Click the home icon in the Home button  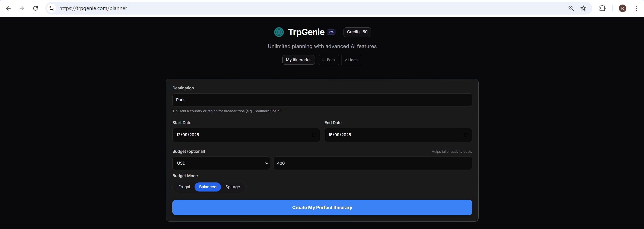347,60
